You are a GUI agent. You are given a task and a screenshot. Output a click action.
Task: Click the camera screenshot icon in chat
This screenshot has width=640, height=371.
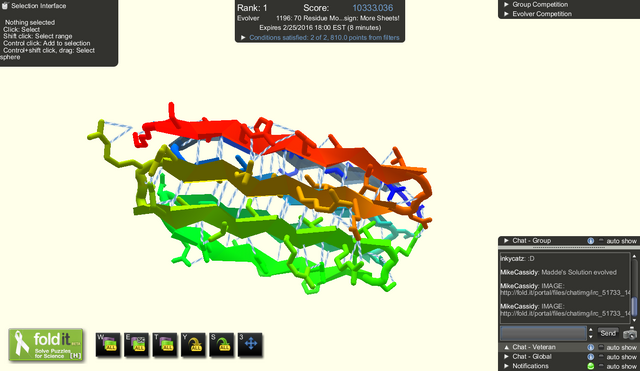[630, 333]
